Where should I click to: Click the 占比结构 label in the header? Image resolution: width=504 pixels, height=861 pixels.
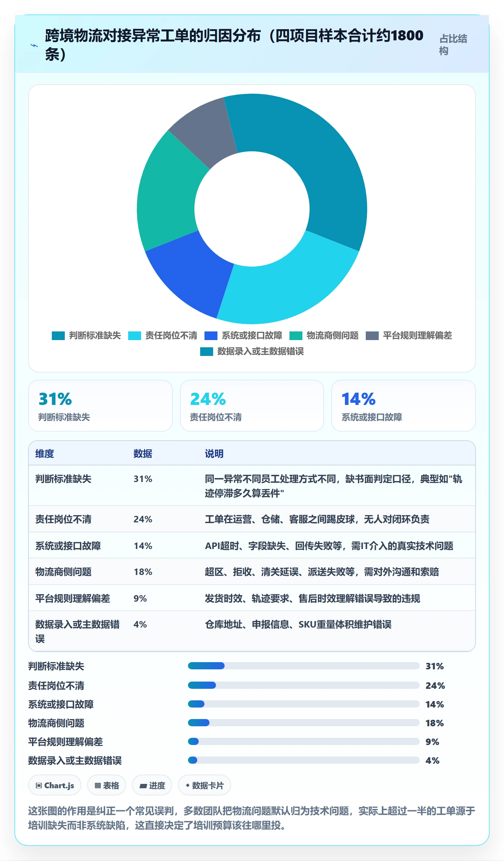[x=453, y=45]
